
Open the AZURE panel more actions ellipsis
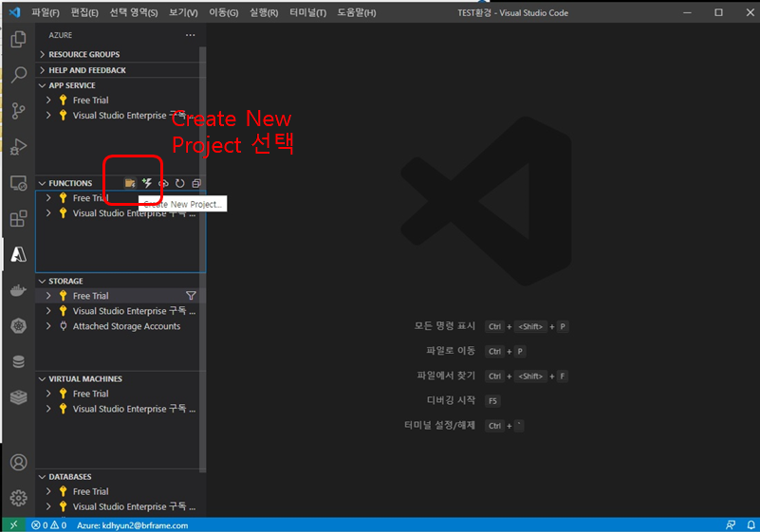pos(190,35)
